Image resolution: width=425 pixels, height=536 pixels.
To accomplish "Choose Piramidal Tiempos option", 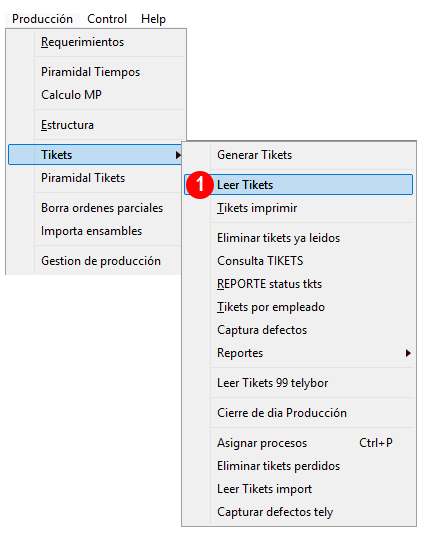I will click(97, 72).
